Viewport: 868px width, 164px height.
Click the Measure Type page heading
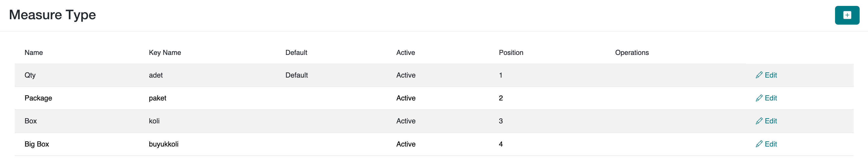pos(52,15)
